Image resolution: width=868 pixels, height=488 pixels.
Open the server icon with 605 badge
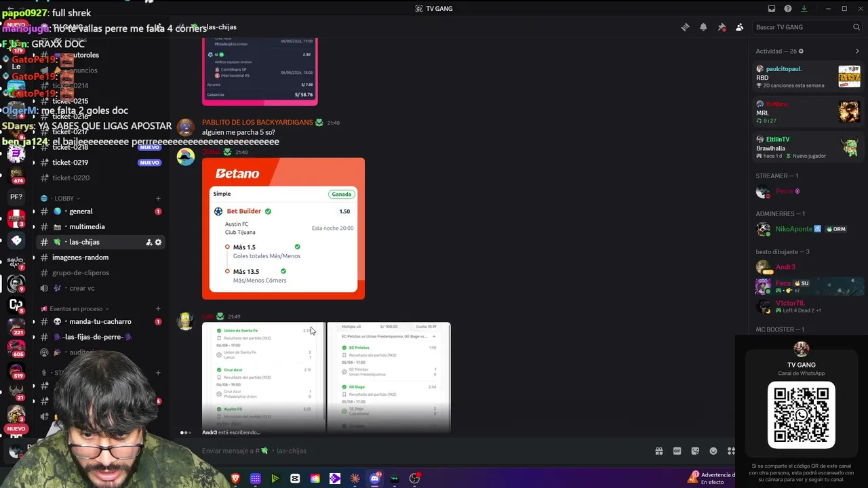pyautogui.click(x=16, y=348)
